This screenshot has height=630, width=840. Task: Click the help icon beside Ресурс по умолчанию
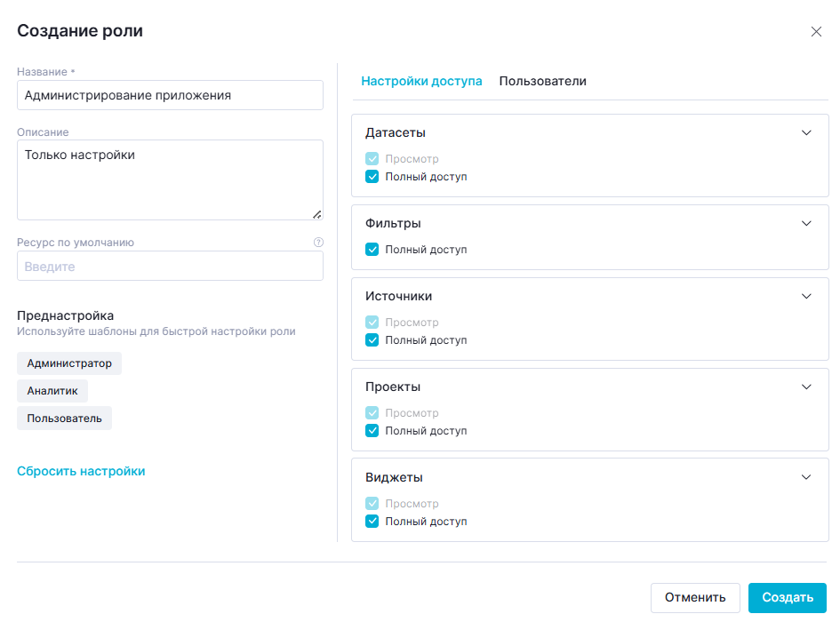(x=318, y=243)
